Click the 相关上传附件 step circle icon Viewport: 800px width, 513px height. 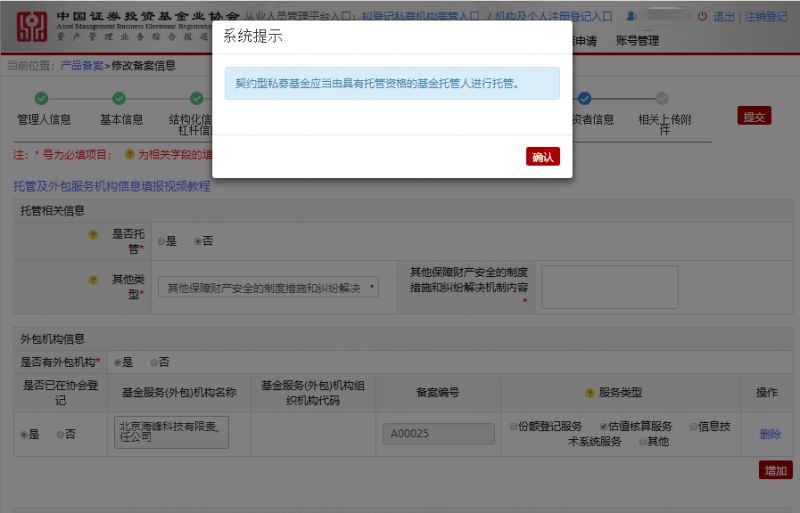click(662, 98)
